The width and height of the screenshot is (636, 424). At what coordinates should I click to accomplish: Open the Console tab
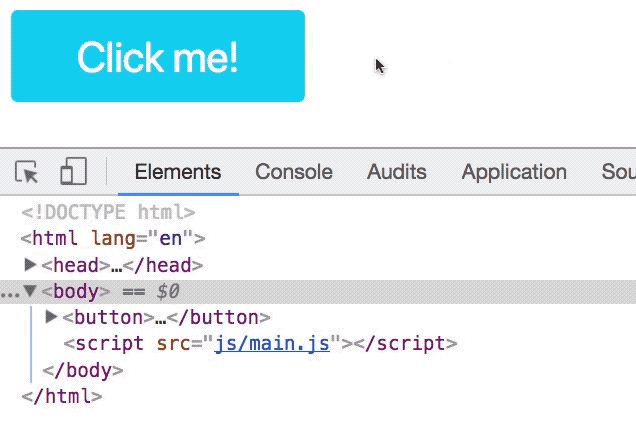click(x=294, y=172)
